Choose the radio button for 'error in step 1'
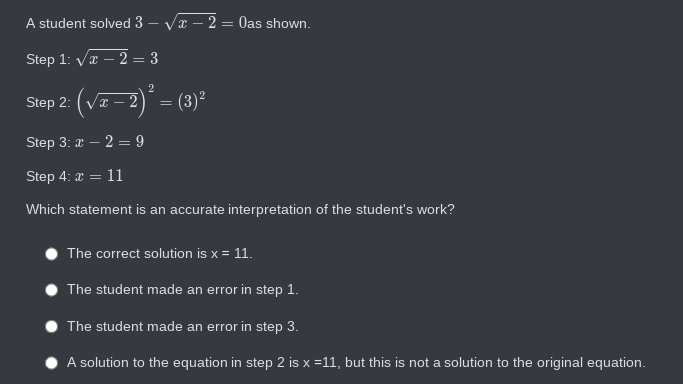The image size is (683, 384). click(x=51, y=290)
